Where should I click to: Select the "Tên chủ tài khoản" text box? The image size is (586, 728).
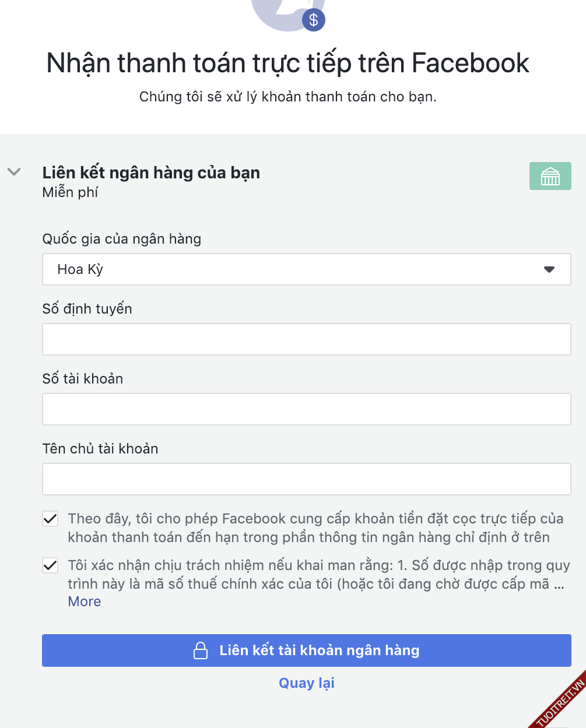[306, 479]
